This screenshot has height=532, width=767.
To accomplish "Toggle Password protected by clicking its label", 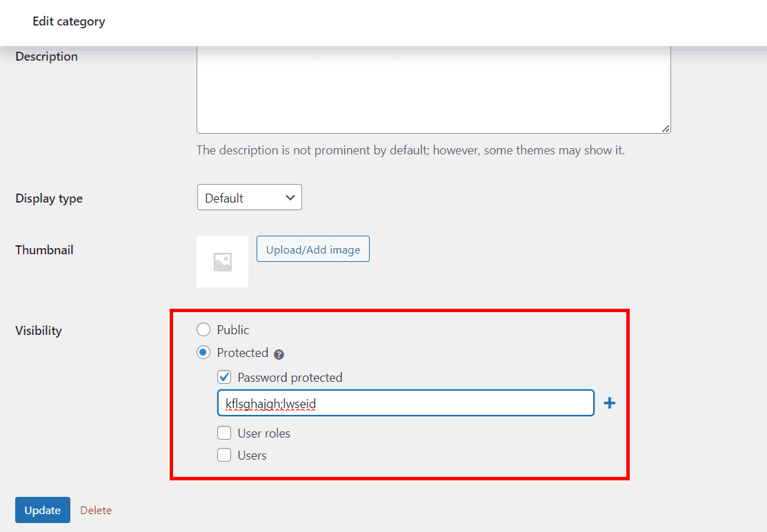I will [x=290, y=377].
